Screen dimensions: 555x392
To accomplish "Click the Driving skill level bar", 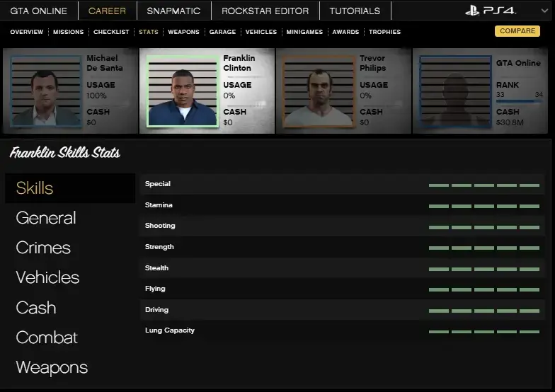I will [x=484, y=311].
